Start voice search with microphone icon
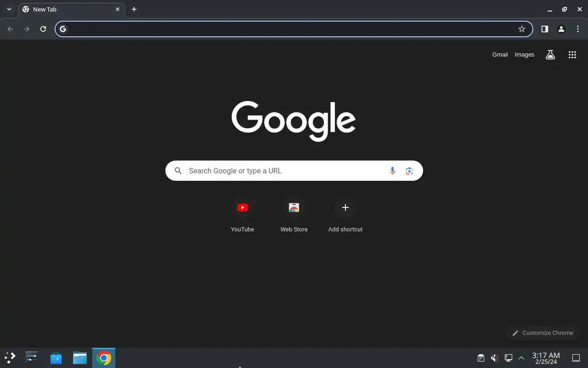Viewport: 588px width, 368px height. (x=392, y=171)
